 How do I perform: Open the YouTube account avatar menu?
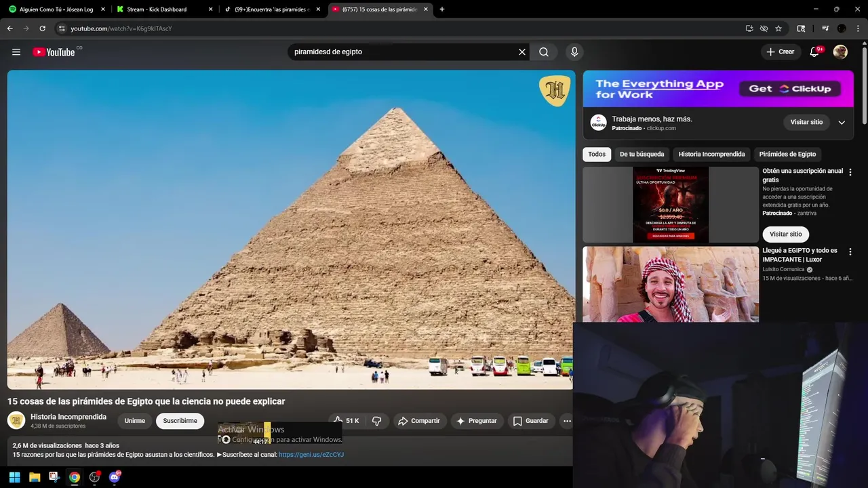(840, 52)
